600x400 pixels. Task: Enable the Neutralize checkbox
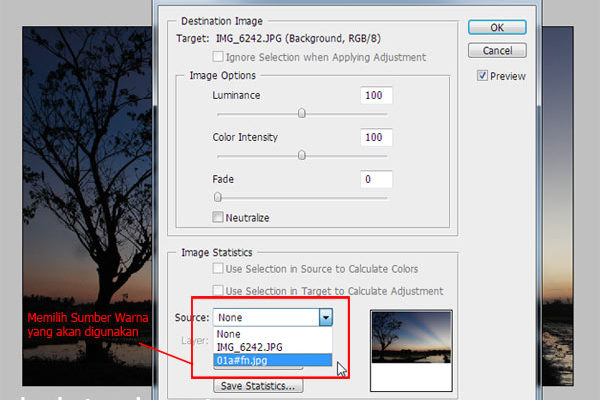[x=218, y=217]
